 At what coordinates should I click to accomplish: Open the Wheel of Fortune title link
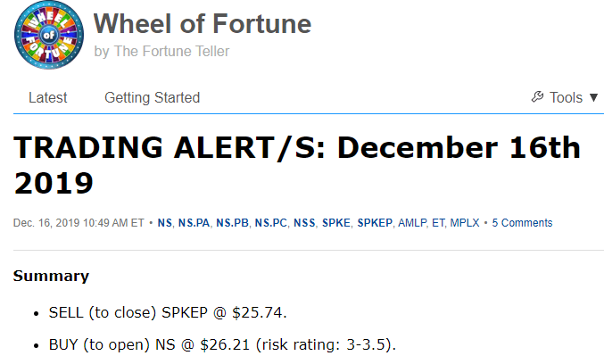(203, 24)
